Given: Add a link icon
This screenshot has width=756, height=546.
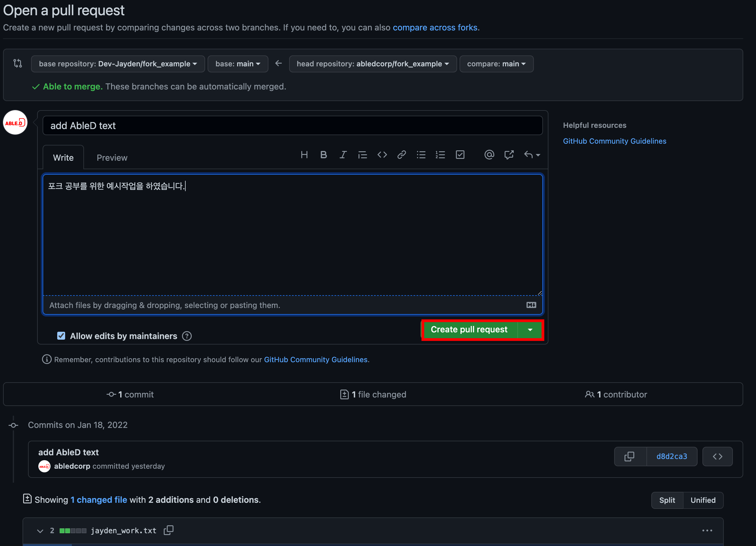Looking at the screenshot, I should click(x=401, y=155).
